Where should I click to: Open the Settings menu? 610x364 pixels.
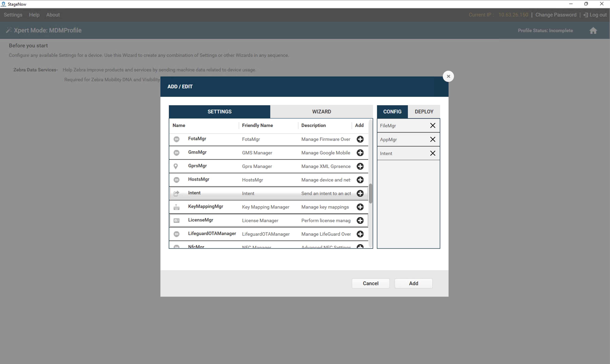pos(13,15)
